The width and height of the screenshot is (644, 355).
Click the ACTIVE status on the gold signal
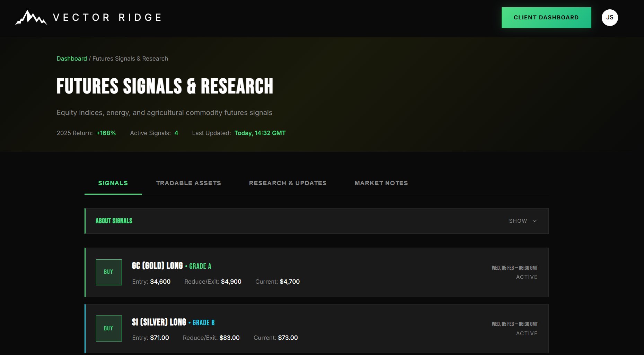point(527,277)
